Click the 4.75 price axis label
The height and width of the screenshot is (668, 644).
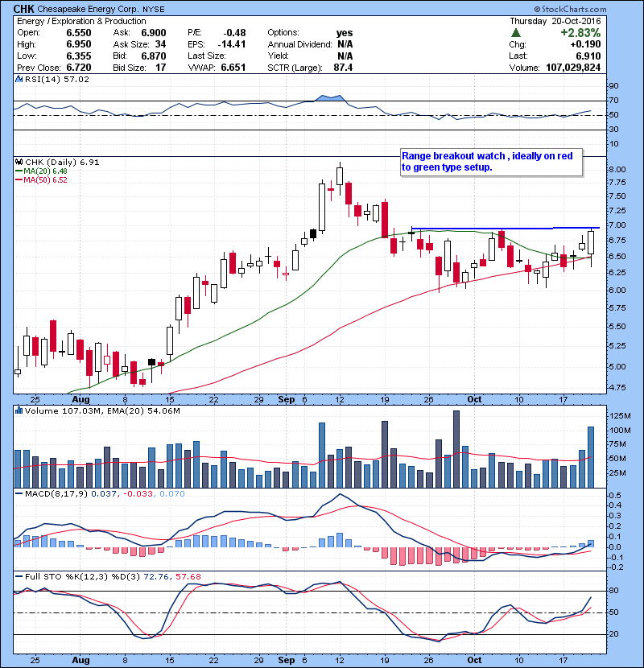click(617, 388)
